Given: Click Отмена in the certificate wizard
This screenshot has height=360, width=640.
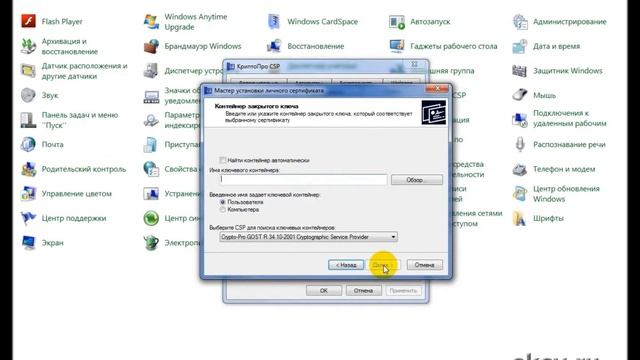Looking at the screenshot, I should (424, 265).
